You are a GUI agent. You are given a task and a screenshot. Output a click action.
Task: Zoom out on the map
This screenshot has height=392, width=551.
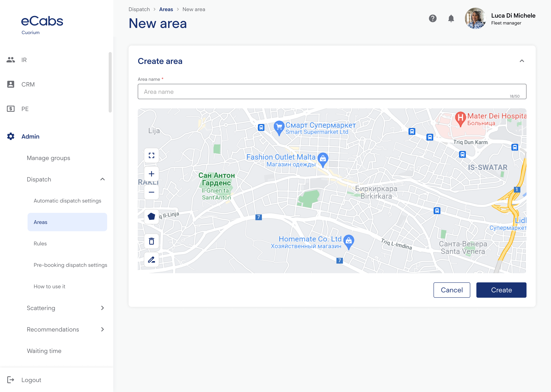point(152,192)
